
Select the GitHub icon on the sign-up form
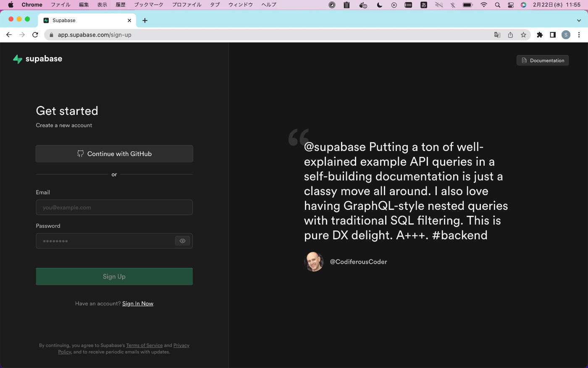point(80,154)
